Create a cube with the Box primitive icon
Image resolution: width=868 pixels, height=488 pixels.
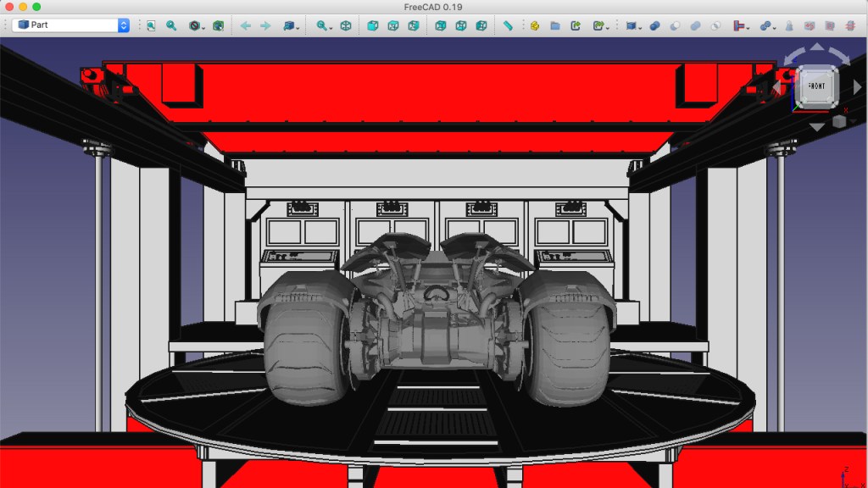[630, 25]
